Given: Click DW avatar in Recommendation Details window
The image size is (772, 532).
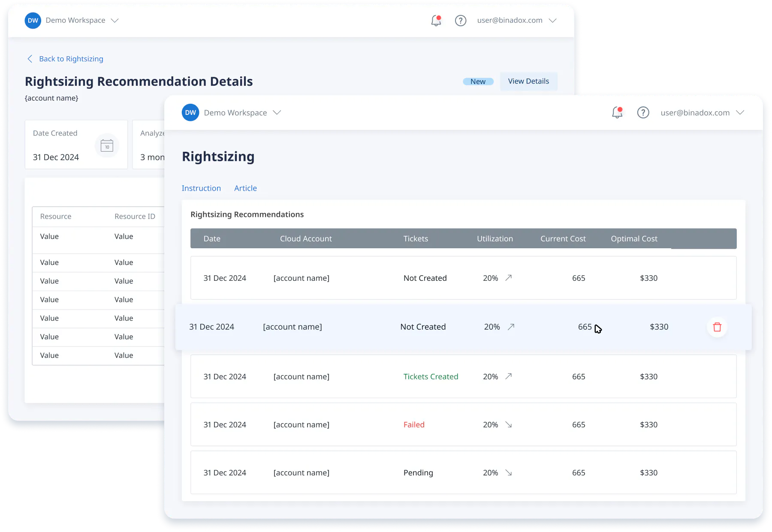Looking at the screenshot, I should point(33,21).
